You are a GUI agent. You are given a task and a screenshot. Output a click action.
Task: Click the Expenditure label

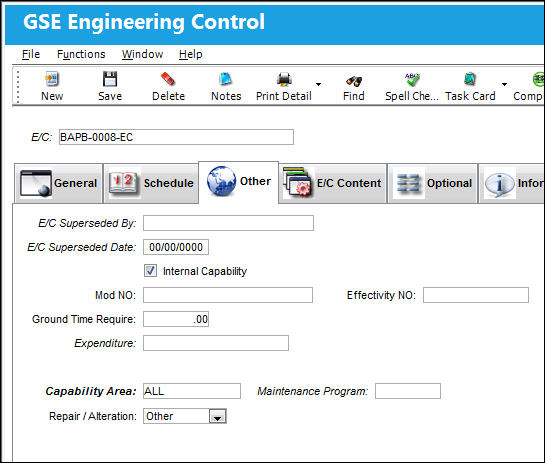(x=105, y=343)
